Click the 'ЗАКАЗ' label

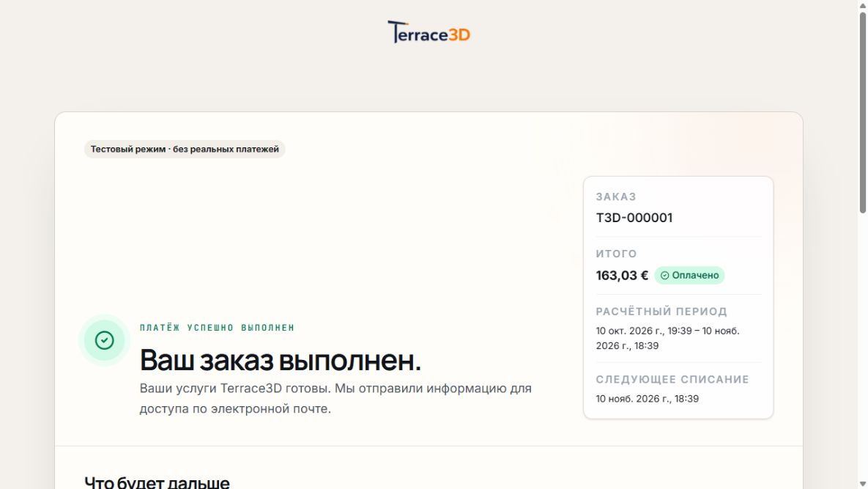[x=616, y=196]
